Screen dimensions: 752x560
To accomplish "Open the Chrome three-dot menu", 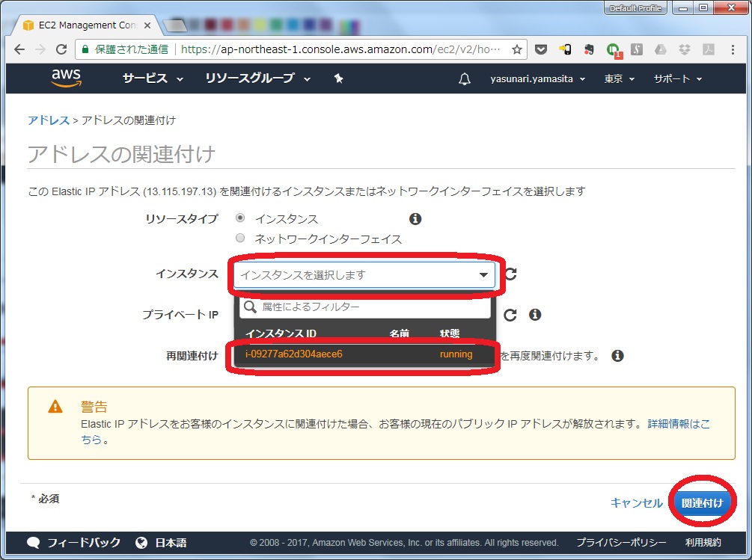I will tap(733, 49).
